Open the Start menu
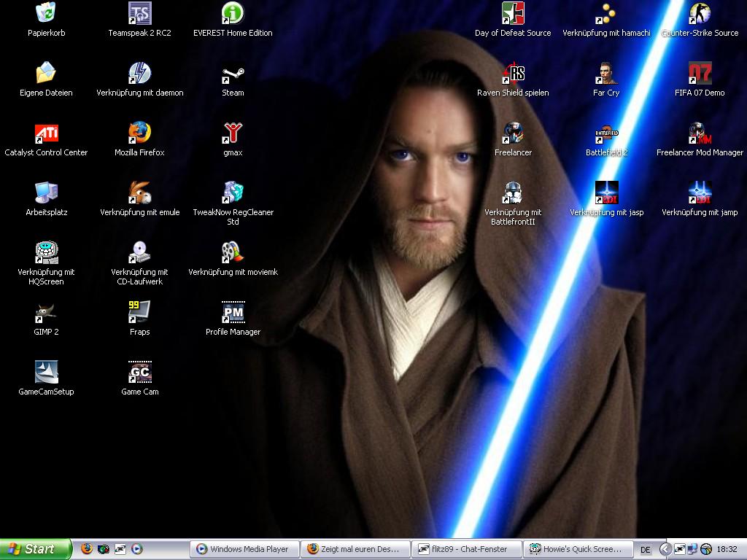Image resolution: width=747 pixels, height=560 pixels. click(35, 549)
